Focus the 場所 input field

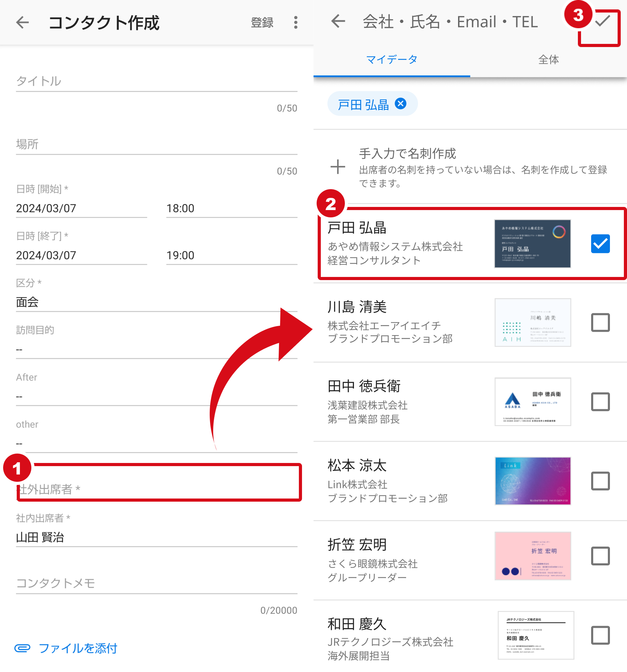click(156, 144)
